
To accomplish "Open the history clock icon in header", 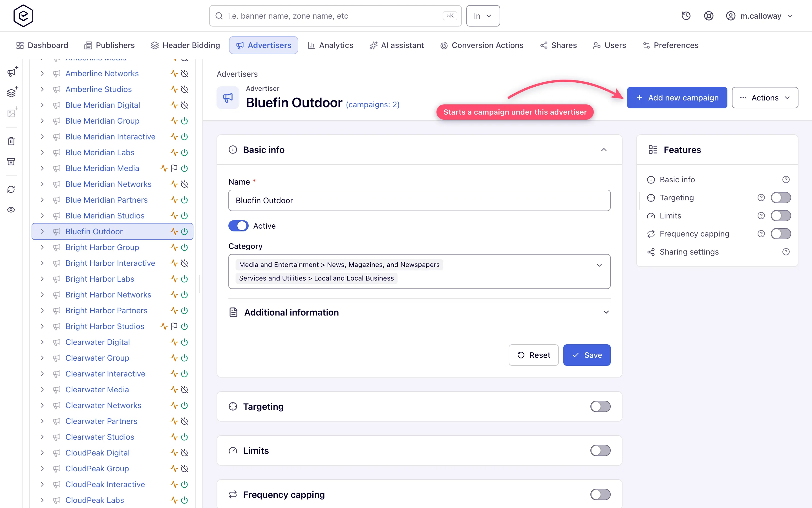I will click(x=686, y=16).
